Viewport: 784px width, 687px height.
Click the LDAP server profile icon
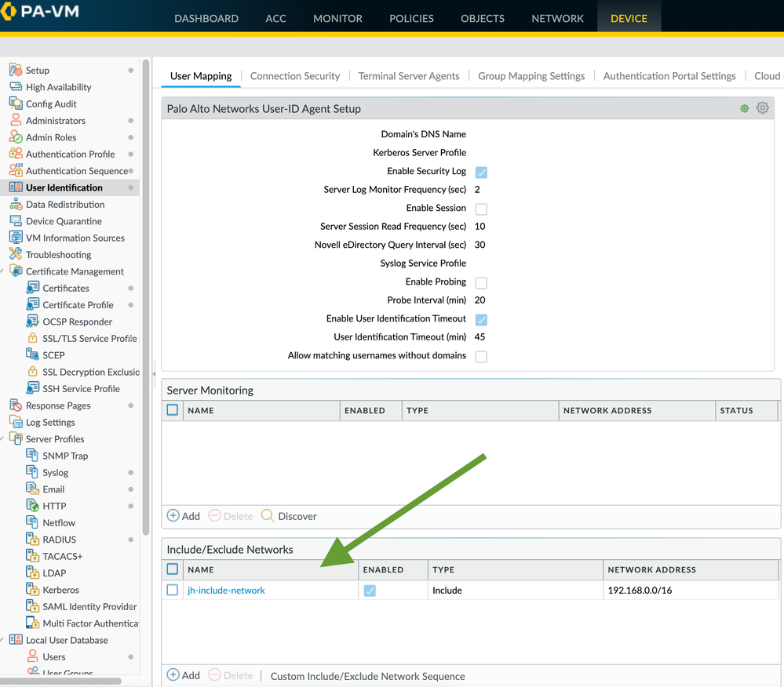32,572
